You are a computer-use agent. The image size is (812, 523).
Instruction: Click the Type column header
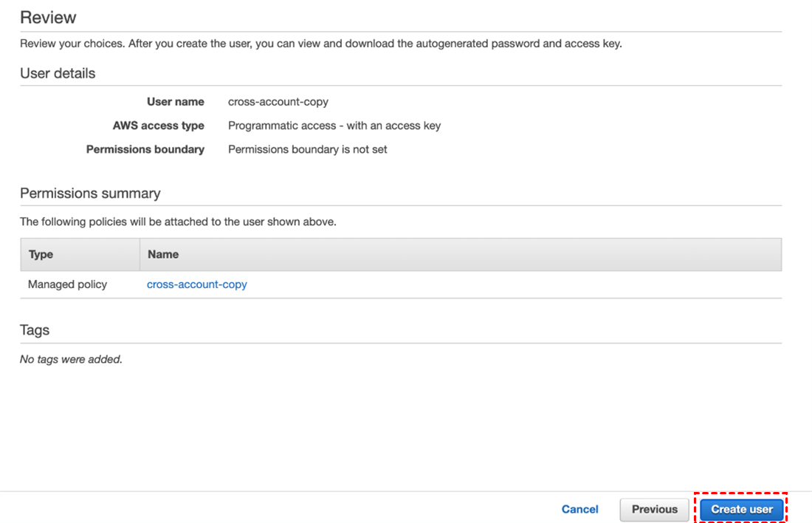[x=41, y=254]
